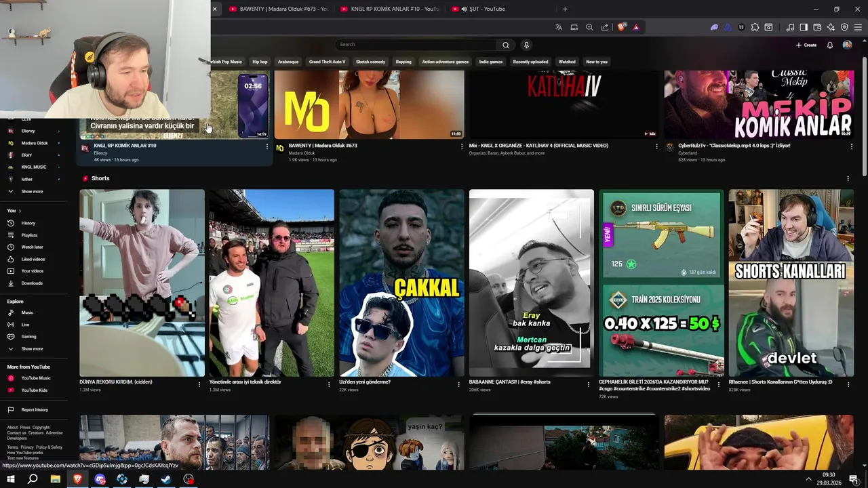Switch to ŞUT - YouTube browser tab
Viewport: 868px width, 488px height.
pyautogui.click(x=500, y=9)
